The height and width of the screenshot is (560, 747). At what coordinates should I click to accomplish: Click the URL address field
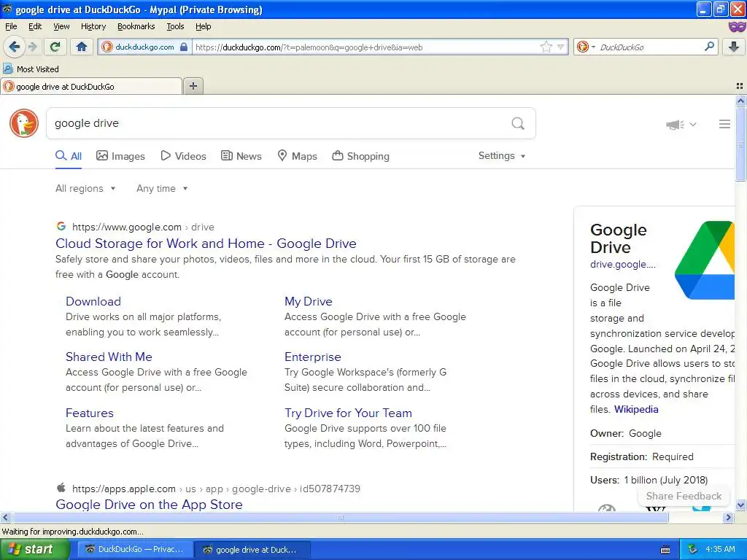pos(365,47)
